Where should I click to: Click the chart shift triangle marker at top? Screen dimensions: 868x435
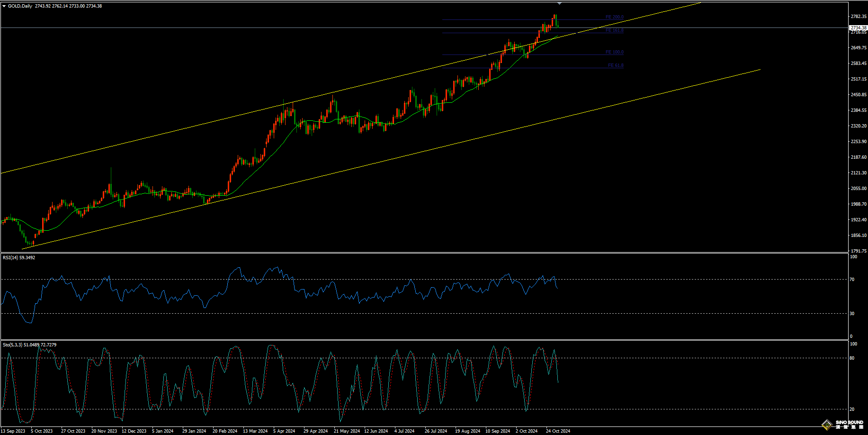pos(559,3)
